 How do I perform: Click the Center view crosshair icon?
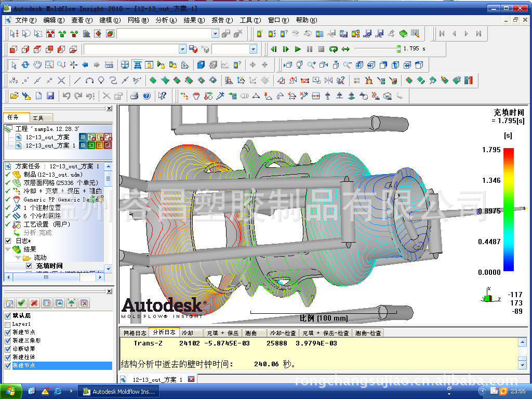click(x=73, y=65)
